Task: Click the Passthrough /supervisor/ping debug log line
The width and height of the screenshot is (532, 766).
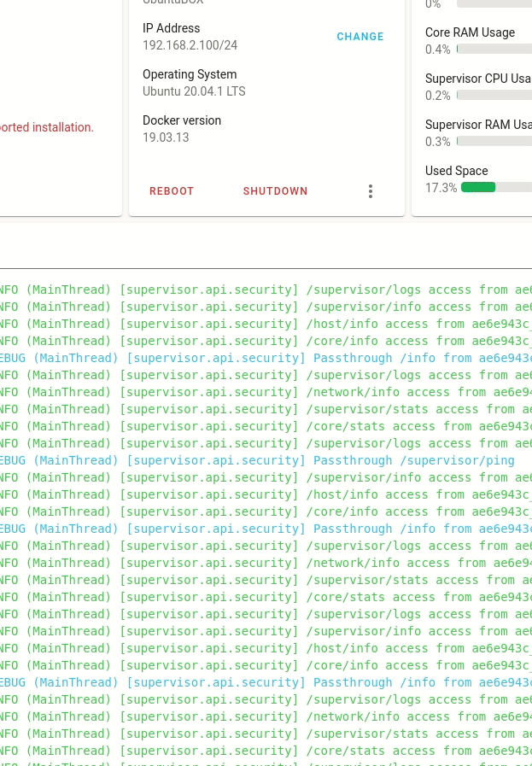Action: [x=257, y=460]
